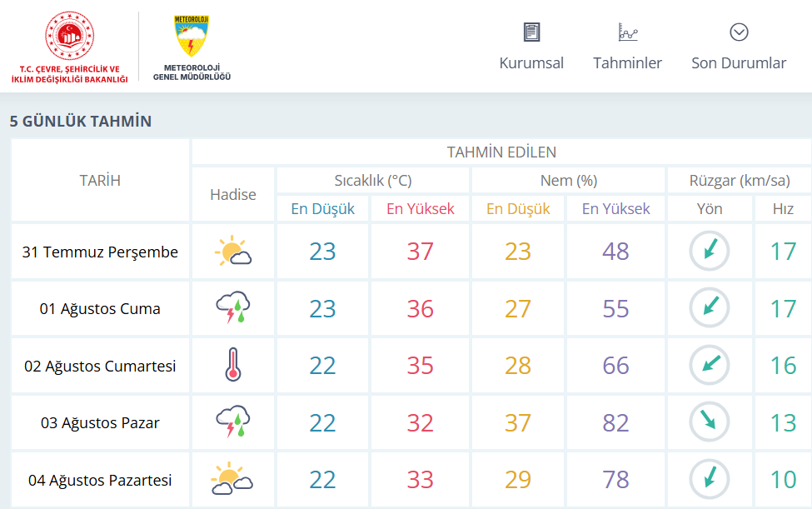Click the wind direction arrow for 31 Temmuz

point(710,251)
